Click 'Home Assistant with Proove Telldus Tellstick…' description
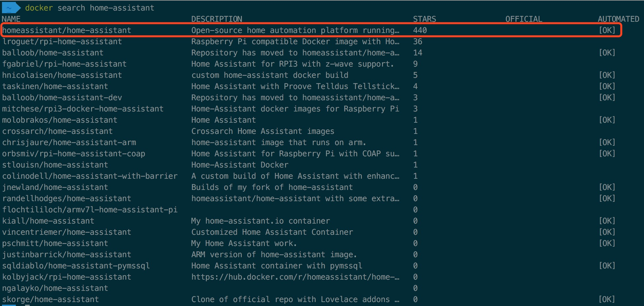644x306 pixels. point(295,86)
